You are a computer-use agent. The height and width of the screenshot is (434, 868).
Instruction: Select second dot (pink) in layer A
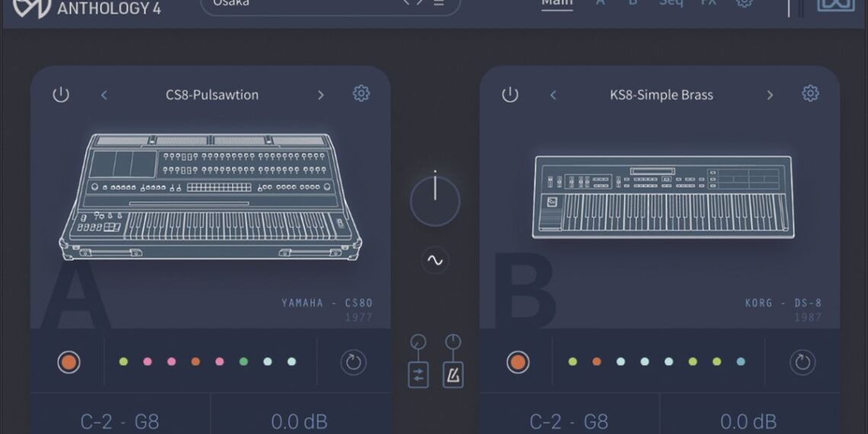click(147, 362)
